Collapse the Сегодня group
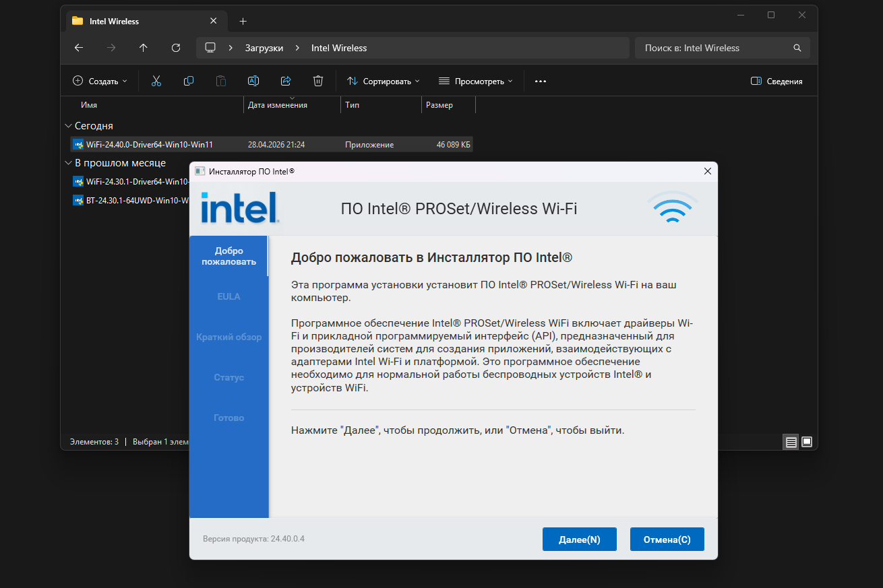The width and height of the screenshot is (883, 588). pos(68,125)
